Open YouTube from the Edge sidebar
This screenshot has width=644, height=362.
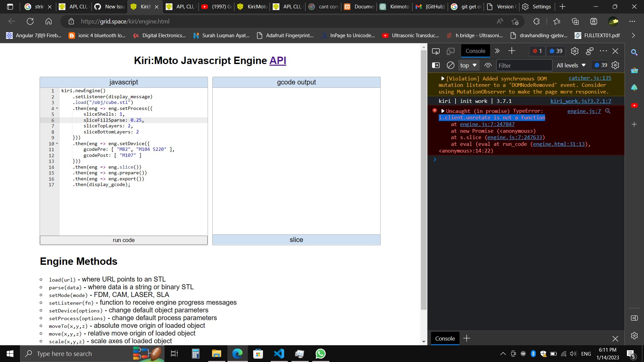pos(635,105)
